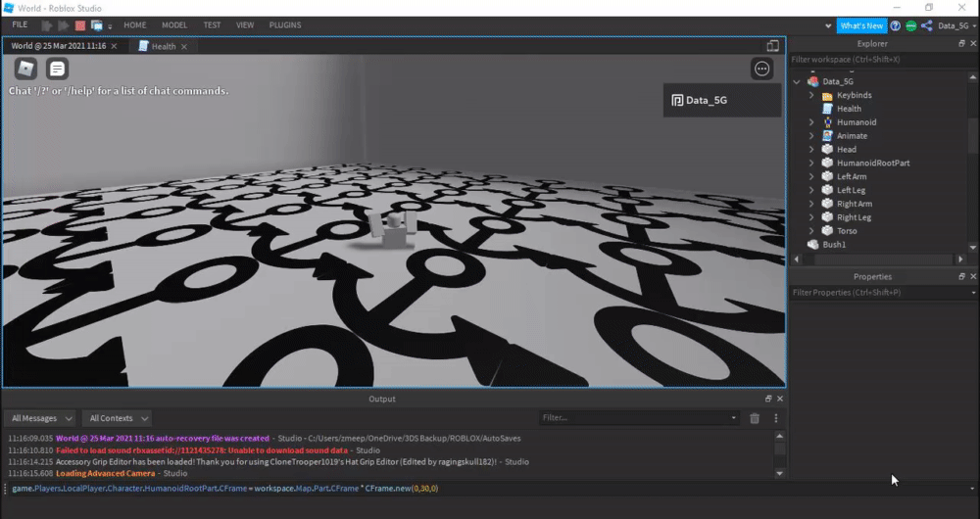Screen dimensions: 980x519
Task: Undock the Explorer panel
Action: click(x=962, y=44)
